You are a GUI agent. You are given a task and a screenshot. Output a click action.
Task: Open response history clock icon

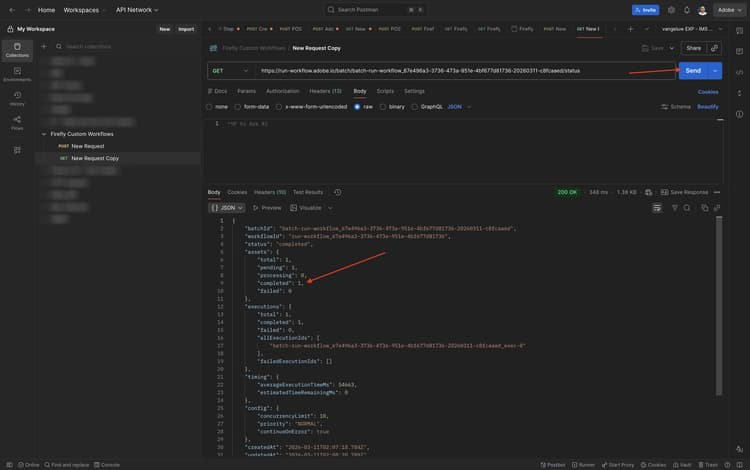coord(338,192)
